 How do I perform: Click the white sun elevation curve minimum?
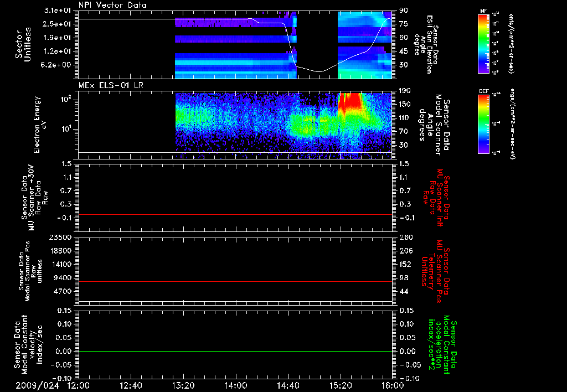[319, 71]
